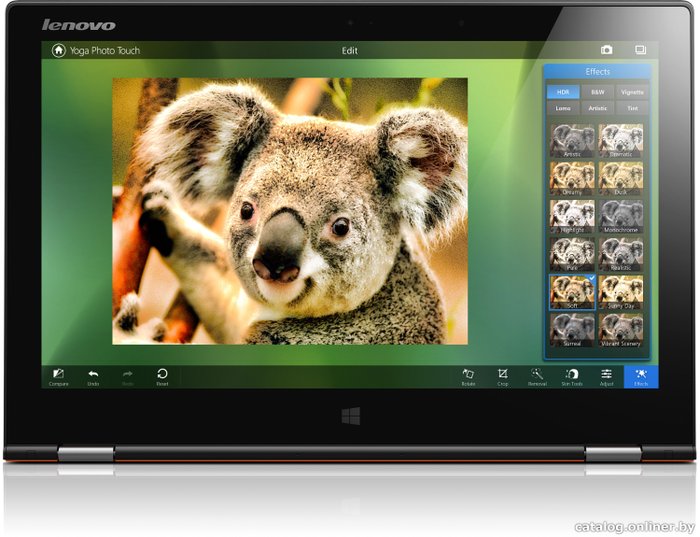
Task: Open the Adjust sliders tool
Action: (x=606, y=375)
